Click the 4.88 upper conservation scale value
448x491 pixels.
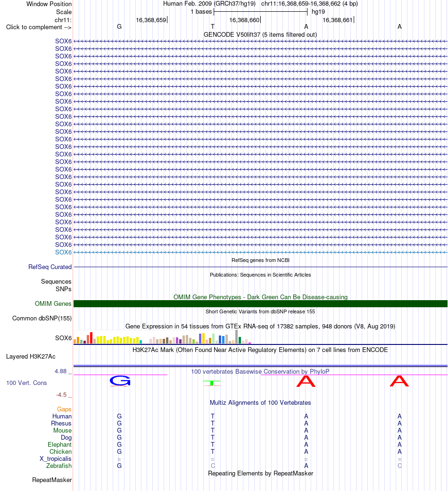click(60, 371)
